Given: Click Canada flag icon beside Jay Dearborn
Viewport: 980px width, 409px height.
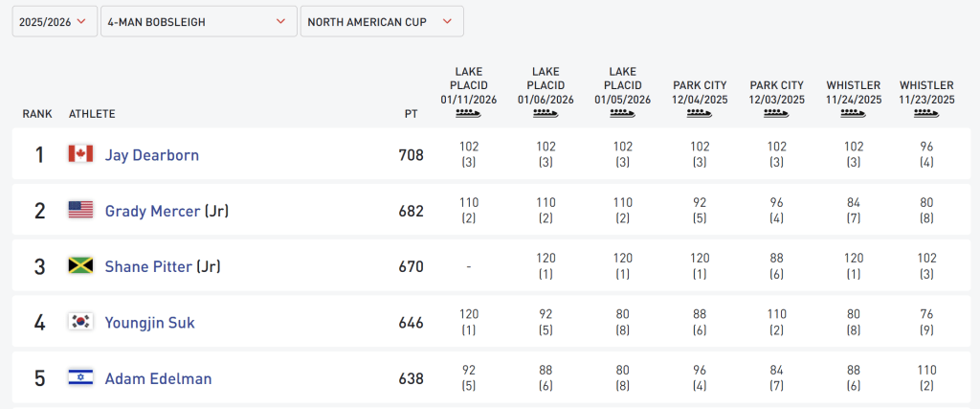Looking at the screenshot, I should 80,154.
